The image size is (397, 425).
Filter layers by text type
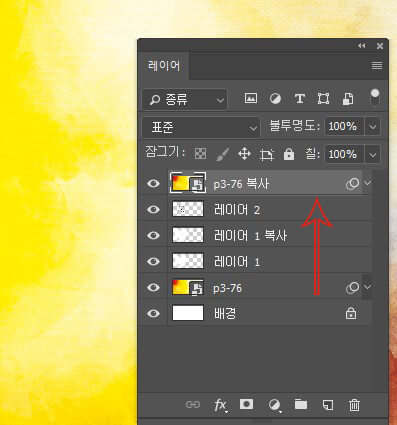tap(299, 99)
